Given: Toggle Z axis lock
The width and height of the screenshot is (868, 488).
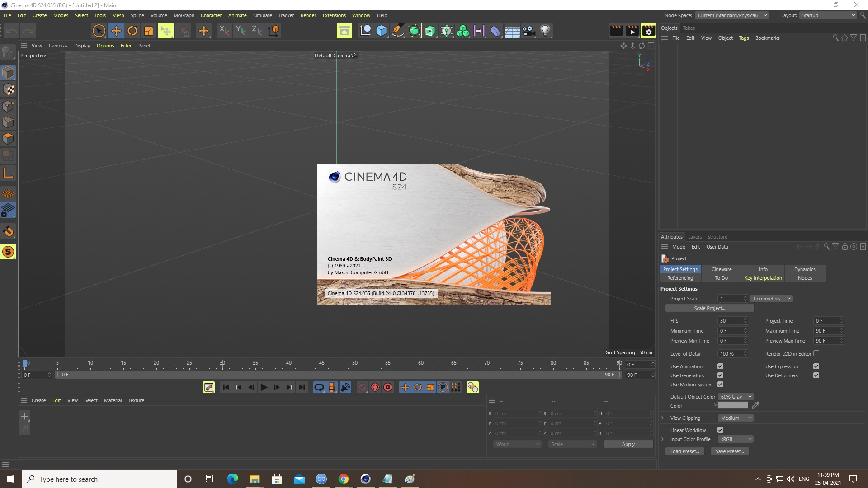Looking at the screenshot, I should [x=257, y=31].
